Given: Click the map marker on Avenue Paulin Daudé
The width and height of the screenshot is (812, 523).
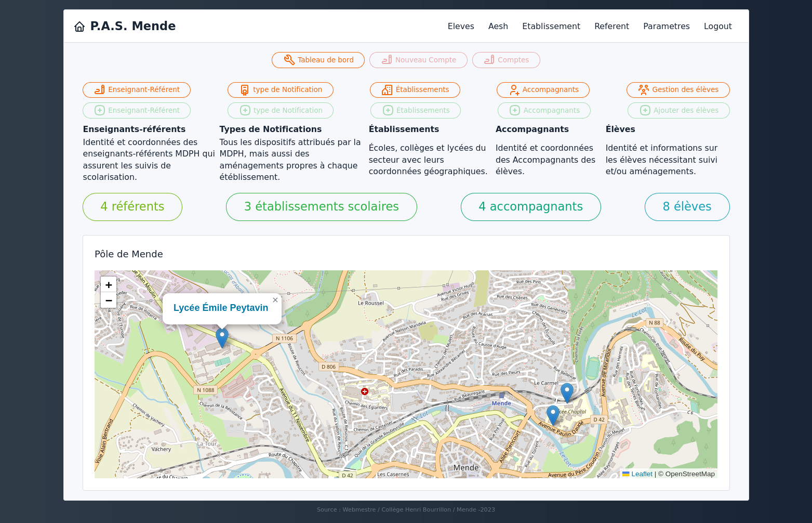Looking at the screenshot, I should [x=553, y=415].
